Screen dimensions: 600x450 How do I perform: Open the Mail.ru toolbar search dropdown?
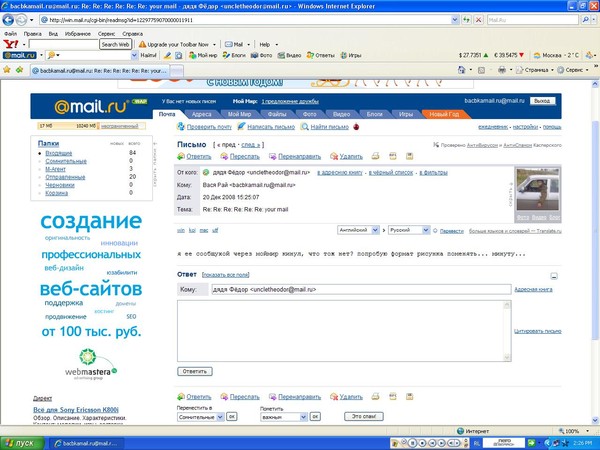tap(134, 55)
